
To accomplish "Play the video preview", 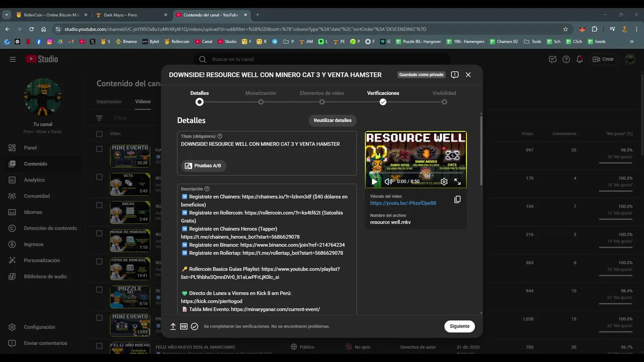I will click(374, 182).
